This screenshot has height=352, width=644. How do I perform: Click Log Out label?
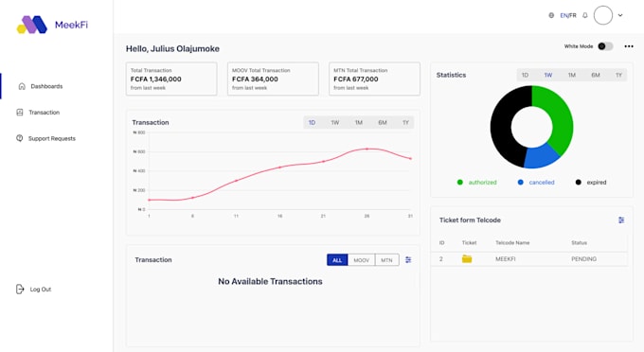coord(40,290)
